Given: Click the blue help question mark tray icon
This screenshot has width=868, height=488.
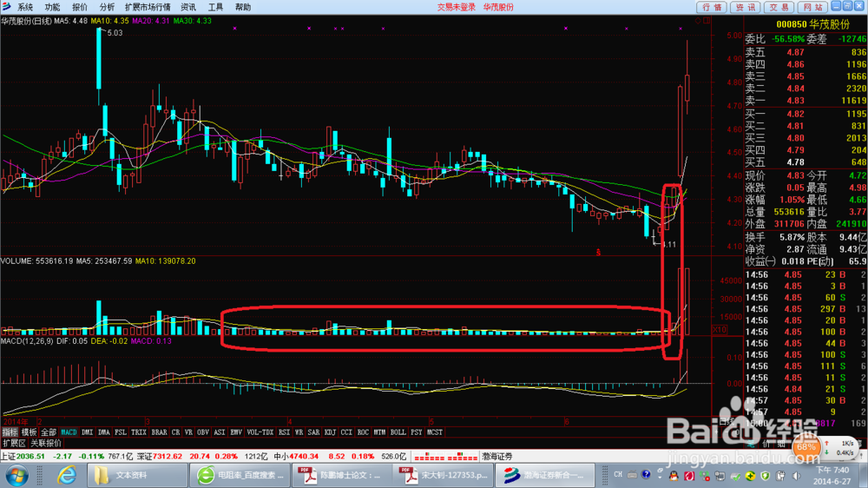Looking at the screenshot, I should 646,475.
